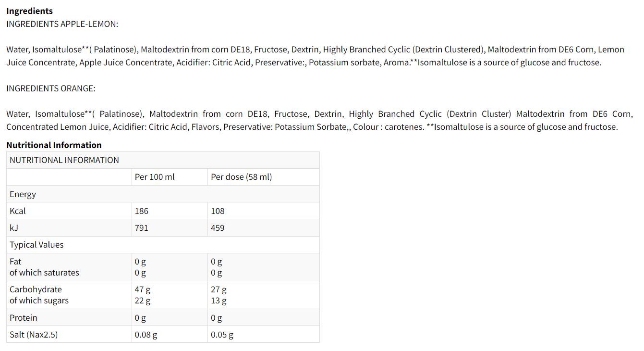Click the Salt (Nax2.5) row label
Viewport: 644px width, 351px height.
pos(34,335)
